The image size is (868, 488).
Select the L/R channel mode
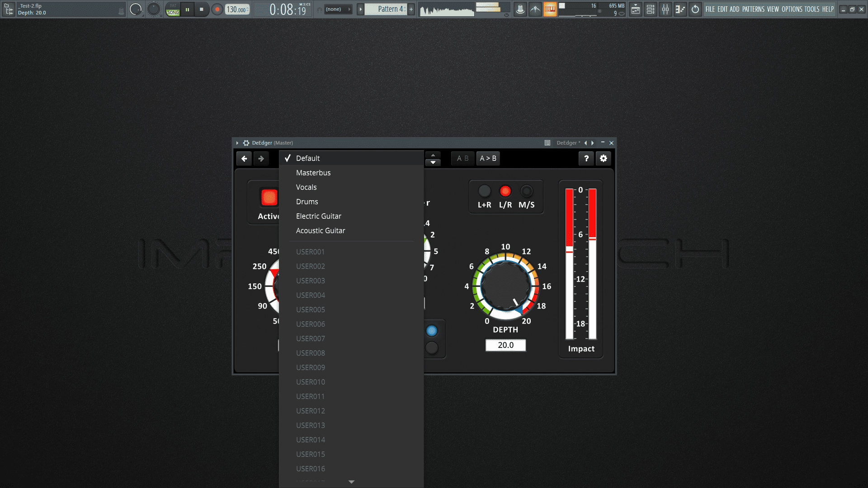(x=505, y=191)
